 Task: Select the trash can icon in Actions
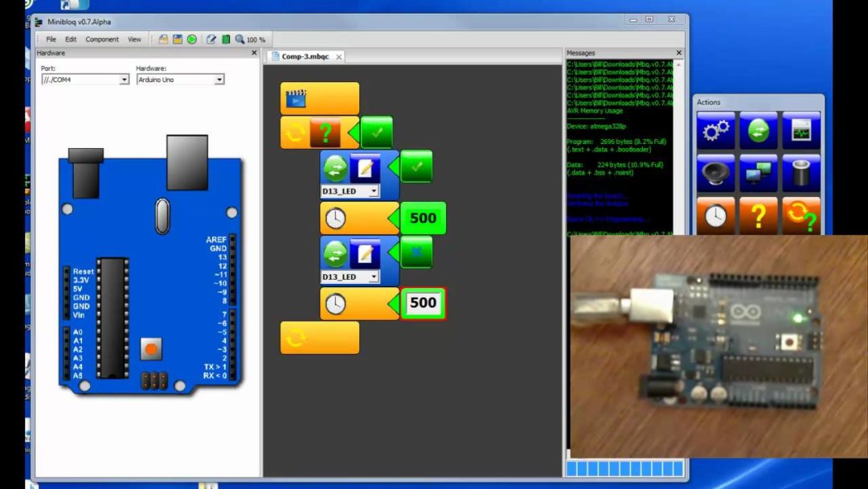(801, 172)
